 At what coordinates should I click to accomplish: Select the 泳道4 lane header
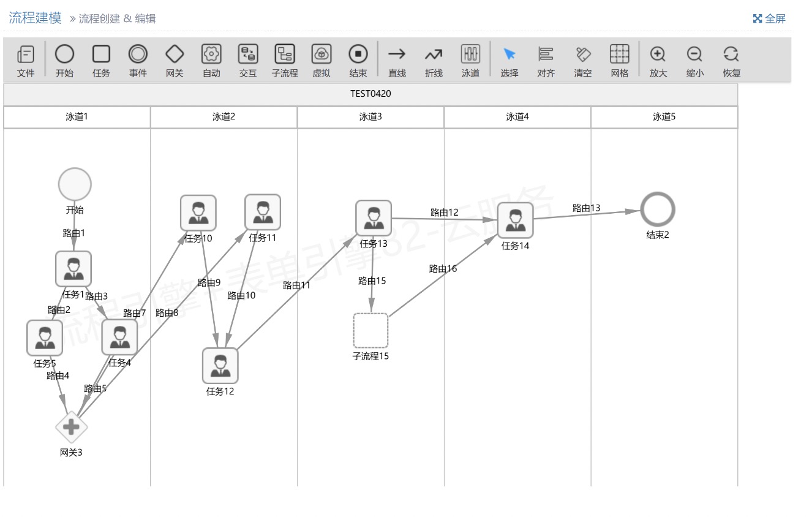pyautogui.click(x=517, y=117)
